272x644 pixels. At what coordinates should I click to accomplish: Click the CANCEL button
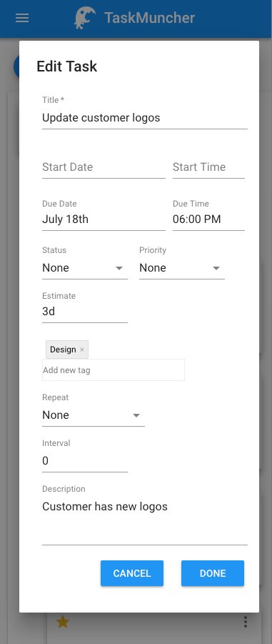point(132,573)
